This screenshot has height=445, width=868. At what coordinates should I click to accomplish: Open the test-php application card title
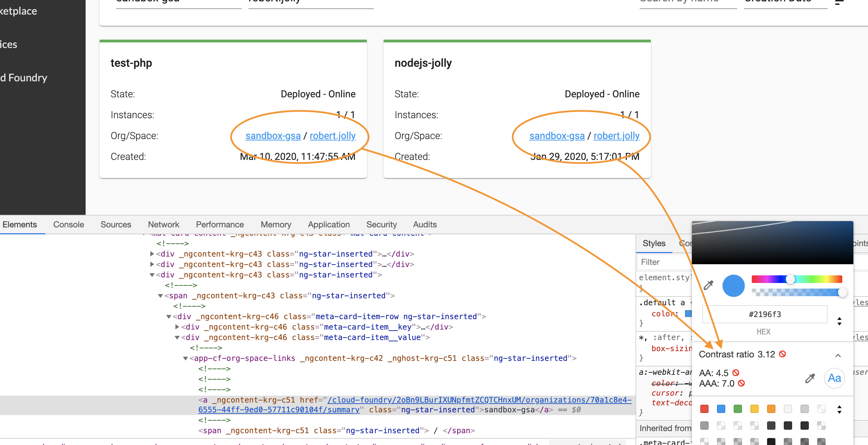tap(131, 63)
